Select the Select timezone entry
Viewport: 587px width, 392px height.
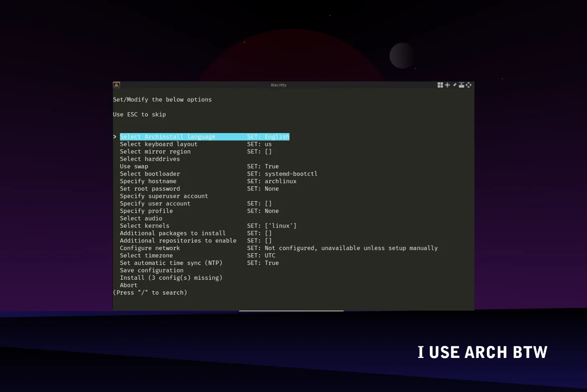coord(146,255)
